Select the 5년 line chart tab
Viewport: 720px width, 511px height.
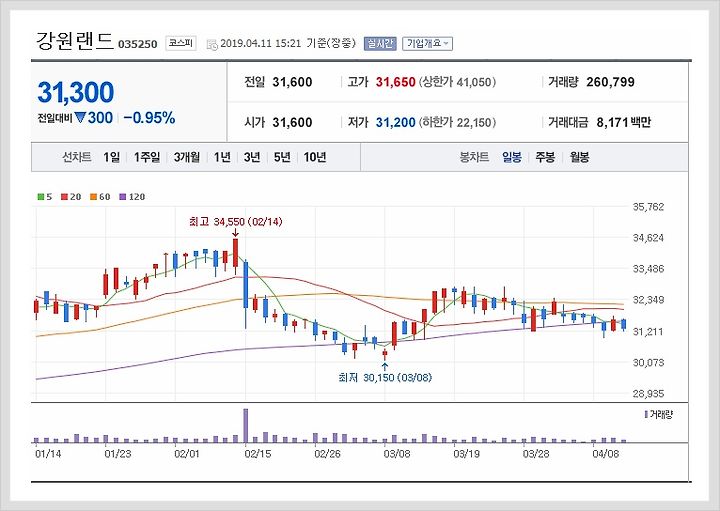(x=282, y=157)
